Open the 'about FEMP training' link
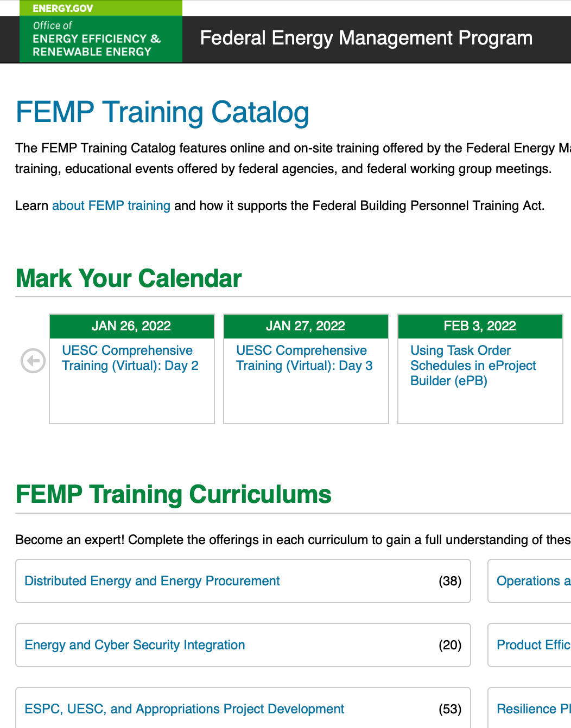571x728 pixels. pyautogui.click(x=111, y=206)
